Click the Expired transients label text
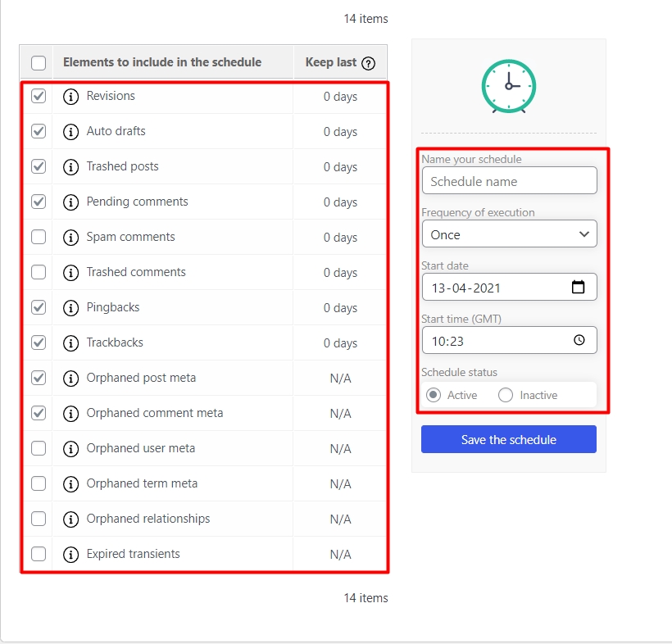Image resolution: width=672 pixels, height=644 pixels. [134, 554]
